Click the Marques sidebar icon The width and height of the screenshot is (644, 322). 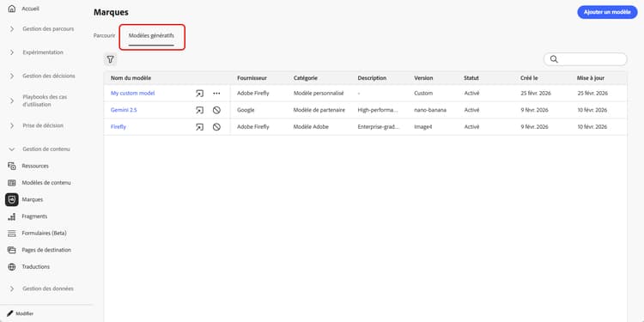(12, 199)
